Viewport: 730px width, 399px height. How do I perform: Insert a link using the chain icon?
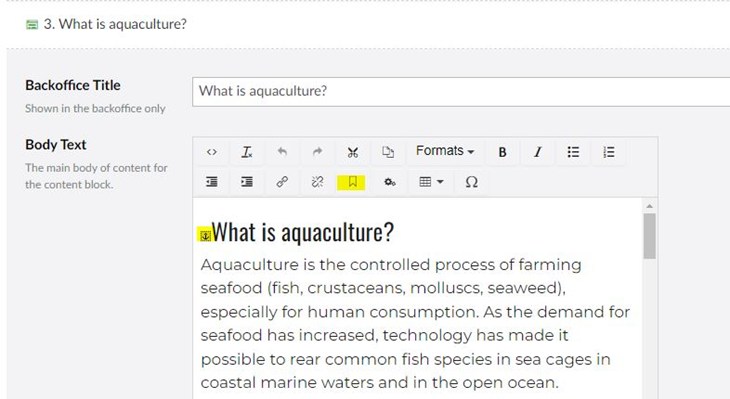click(282, 182)
